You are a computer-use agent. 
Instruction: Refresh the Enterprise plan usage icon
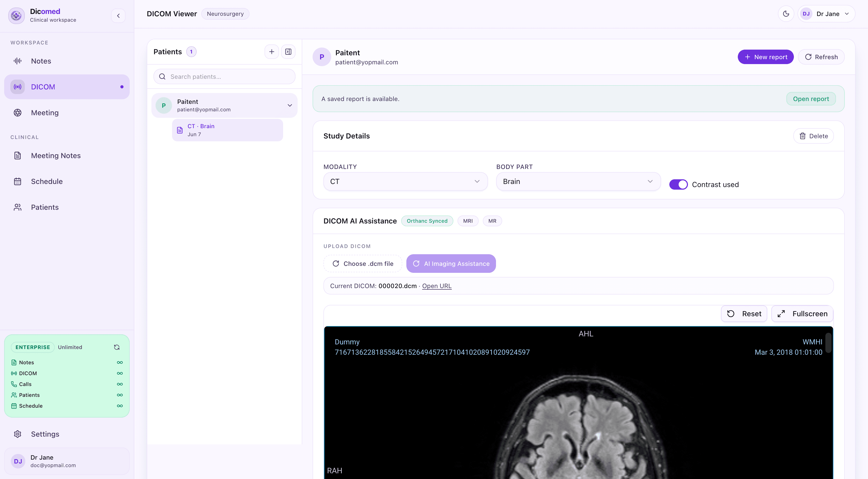(x=117, y=347)
